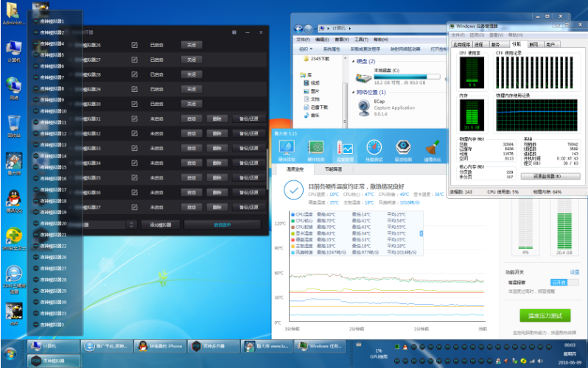Collapse the 硬盘 (2) group in Computer
Screen dimensions: 588x368
click(x=353, y=62)
